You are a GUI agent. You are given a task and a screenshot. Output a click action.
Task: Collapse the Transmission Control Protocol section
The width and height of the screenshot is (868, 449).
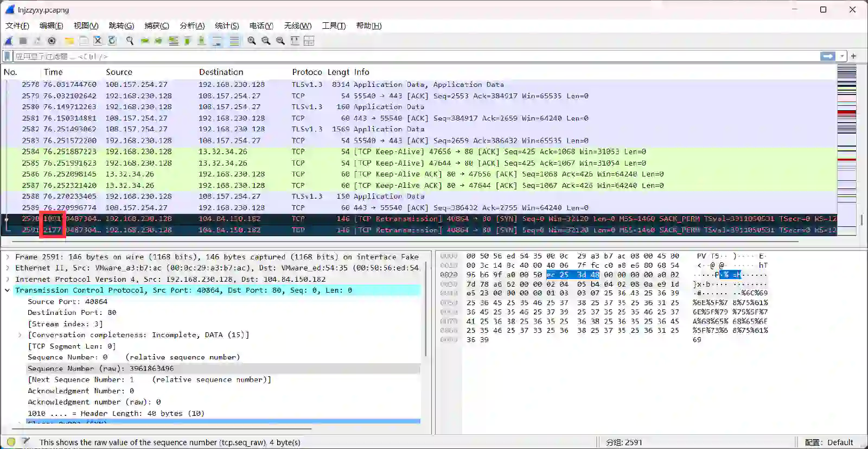pyautogui.click(x=8, y=290)
